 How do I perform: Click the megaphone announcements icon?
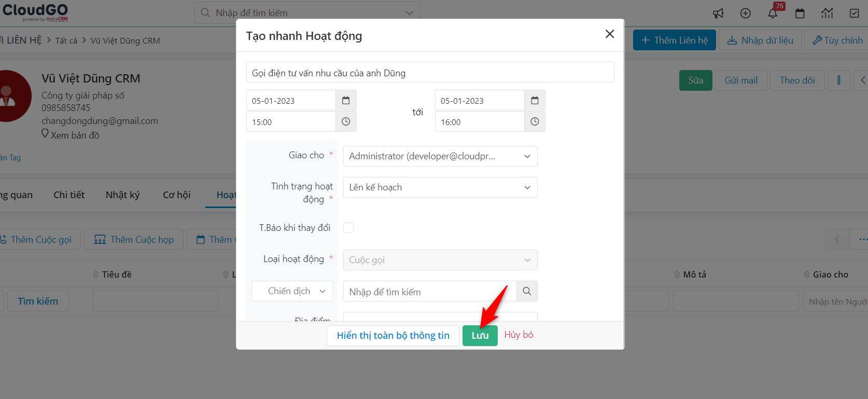pyautogui.click(x=718, y=13)
